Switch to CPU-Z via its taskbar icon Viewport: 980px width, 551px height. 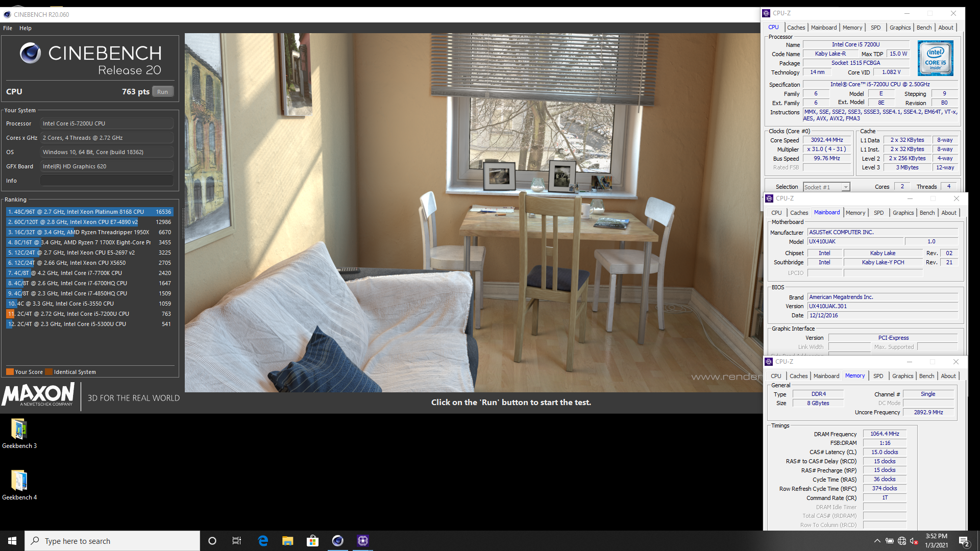point(362,541)
